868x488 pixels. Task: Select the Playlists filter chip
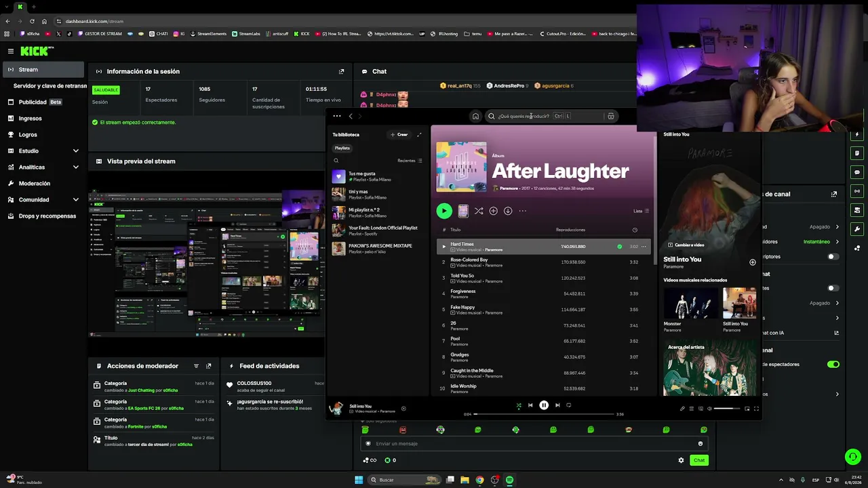[342, 148]
